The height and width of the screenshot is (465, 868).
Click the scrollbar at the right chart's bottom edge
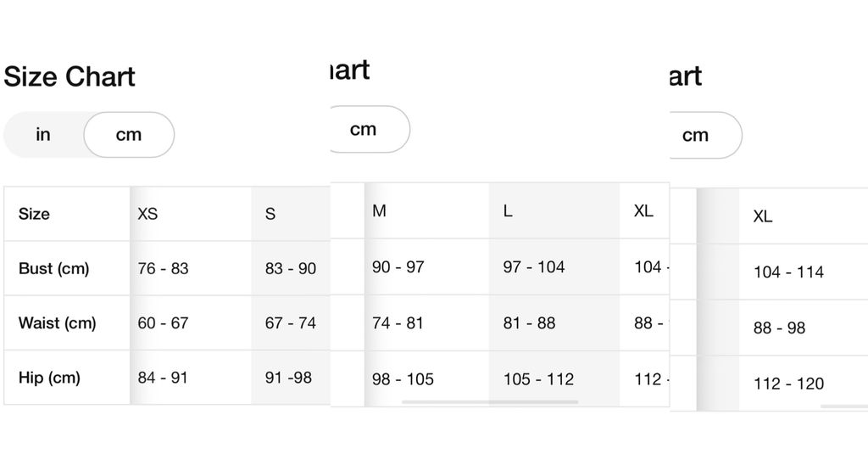[844, 406]
